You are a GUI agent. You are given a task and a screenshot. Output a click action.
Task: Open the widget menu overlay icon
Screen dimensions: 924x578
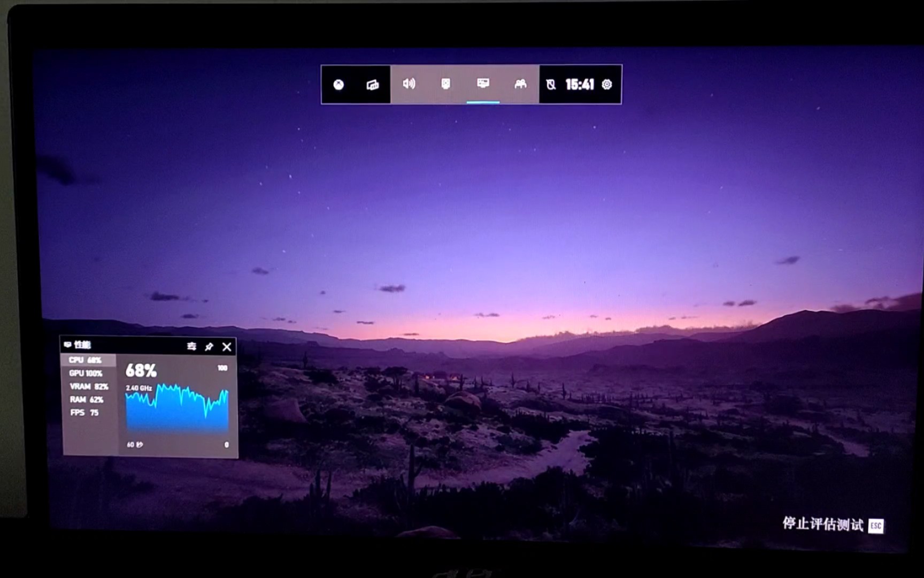[x=373, y=85]
